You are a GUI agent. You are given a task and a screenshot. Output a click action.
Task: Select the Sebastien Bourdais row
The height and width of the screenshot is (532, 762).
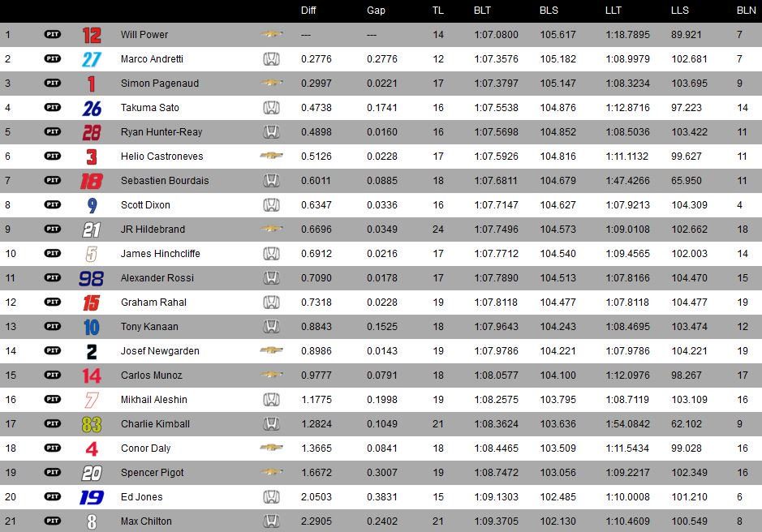pos(381,181)
